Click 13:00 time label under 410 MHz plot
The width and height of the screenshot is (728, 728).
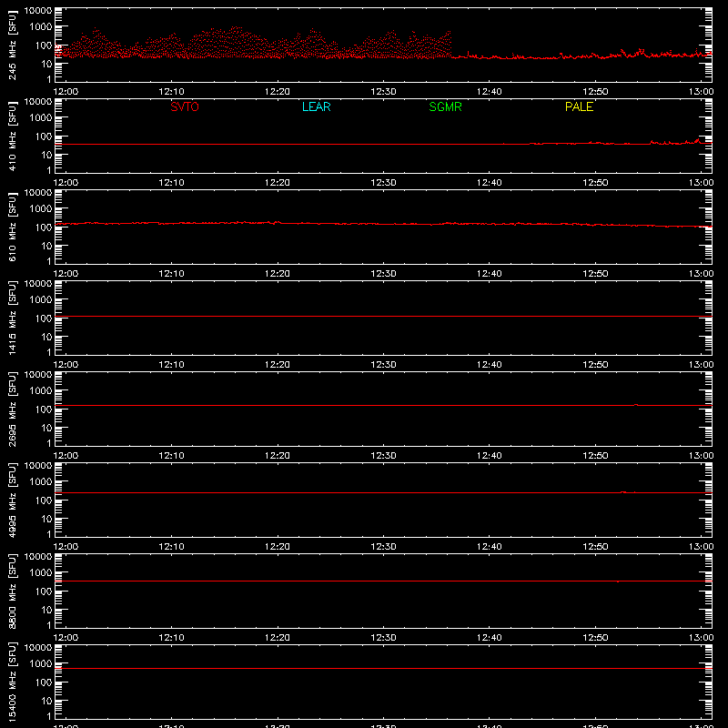click(x=701, y=183)
